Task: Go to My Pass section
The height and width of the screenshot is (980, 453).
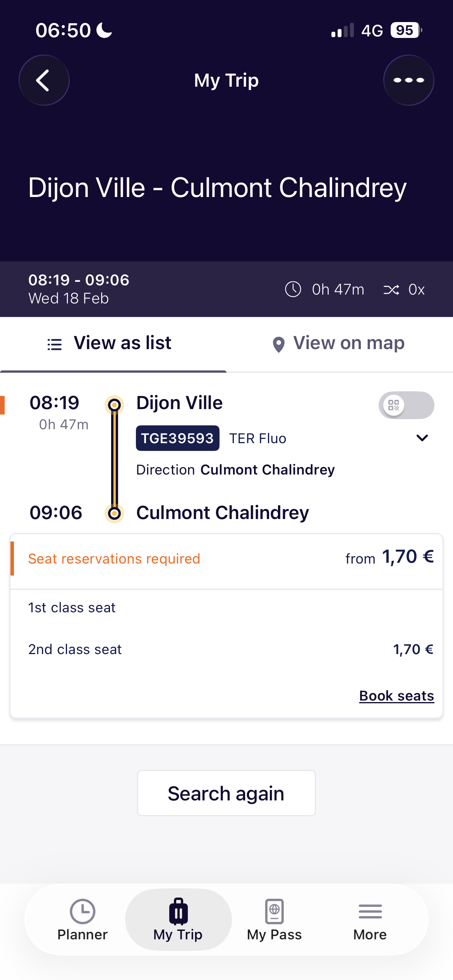Action: (274, 920)
